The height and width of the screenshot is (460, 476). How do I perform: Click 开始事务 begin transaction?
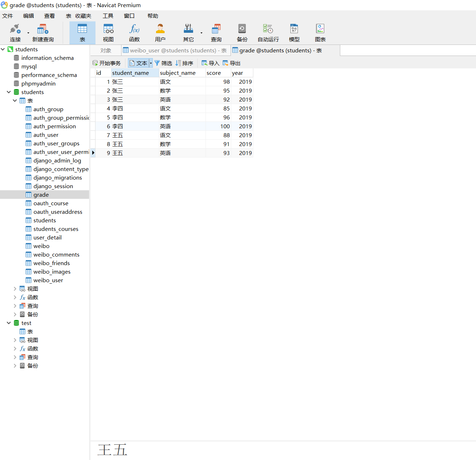(x=107, y=63)
